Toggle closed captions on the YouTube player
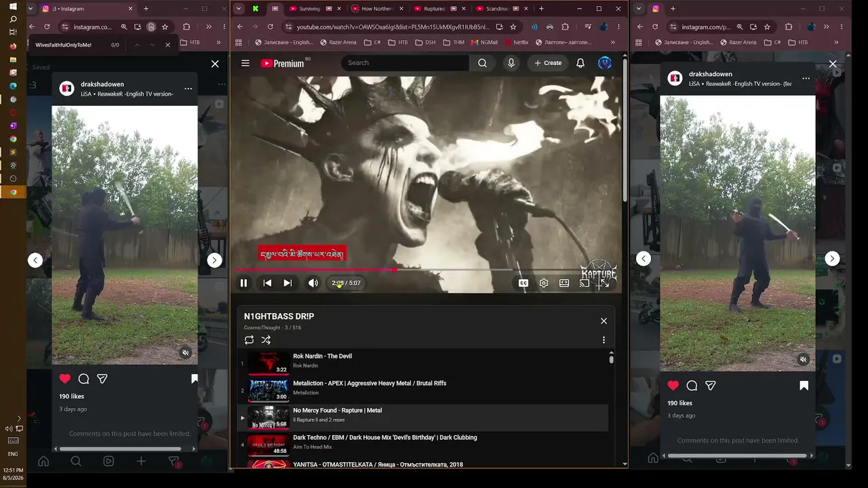Screen dimensions: 868x488 point(524,283)
